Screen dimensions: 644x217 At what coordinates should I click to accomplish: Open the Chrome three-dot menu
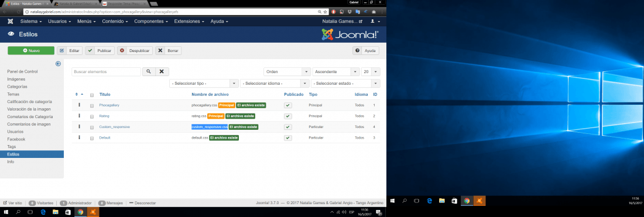(381, 12)
